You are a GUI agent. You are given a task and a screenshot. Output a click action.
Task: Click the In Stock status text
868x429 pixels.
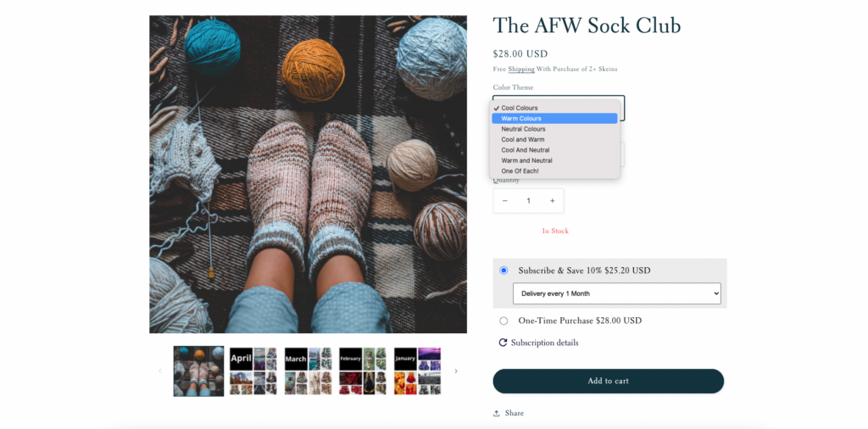(555, 231)
